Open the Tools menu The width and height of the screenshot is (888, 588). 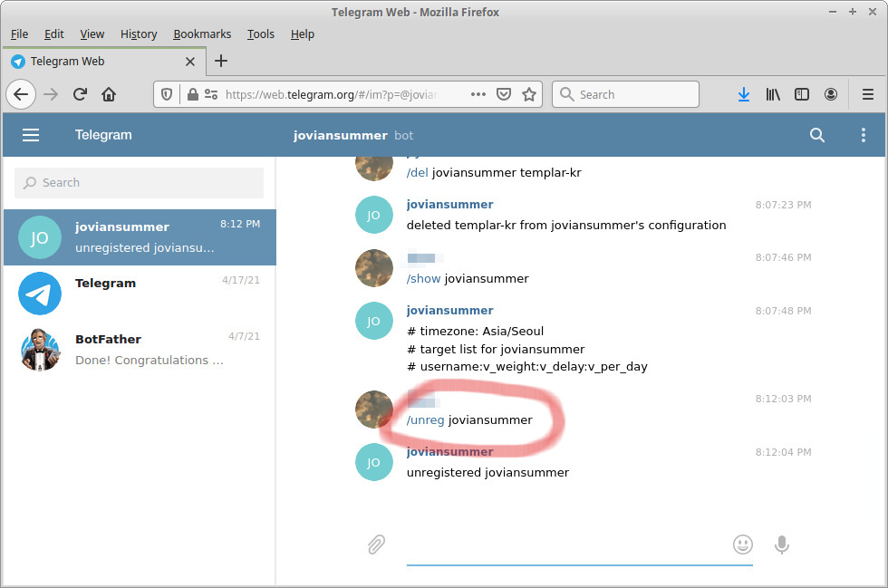(x=261, y=34)
